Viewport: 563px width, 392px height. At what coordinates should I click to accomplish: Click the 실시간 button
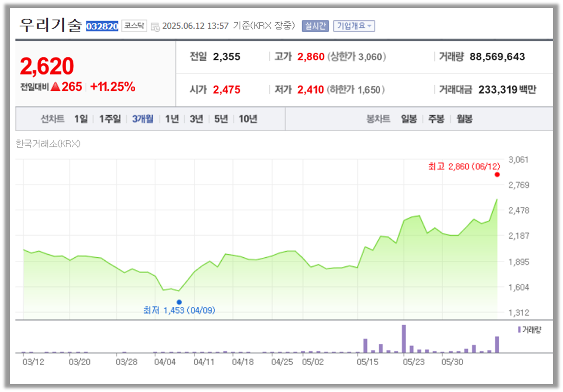click(x=315, y=26)
